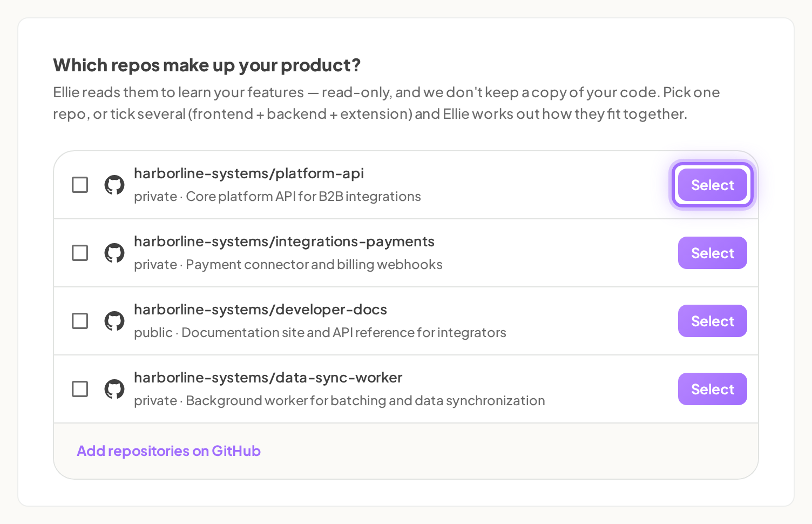The image size is (812, 524).
Task: Tick the checkbox for harborline-systems/platform-api
Action: coord(80,185)
